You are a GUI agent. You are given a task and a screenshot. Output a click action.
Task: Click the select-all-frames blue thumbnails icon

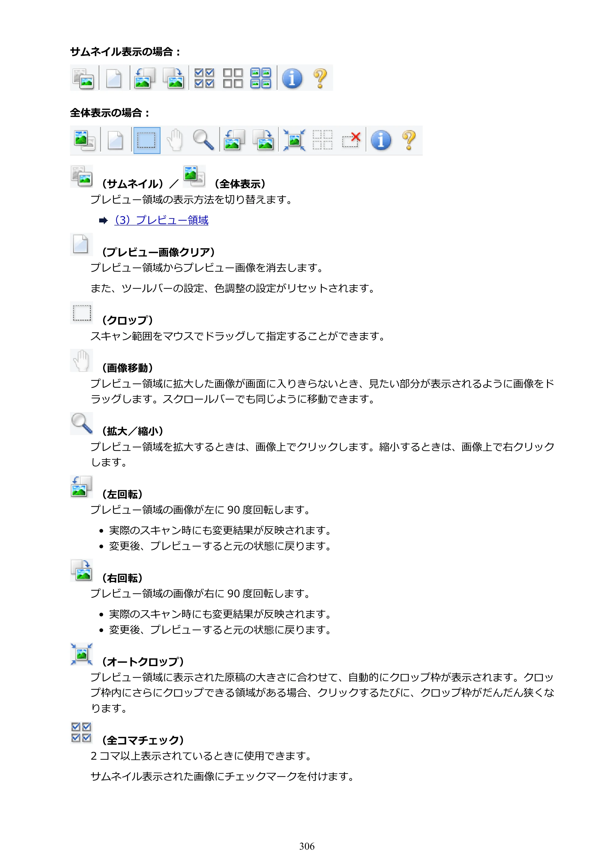click(x=261, y=78)
